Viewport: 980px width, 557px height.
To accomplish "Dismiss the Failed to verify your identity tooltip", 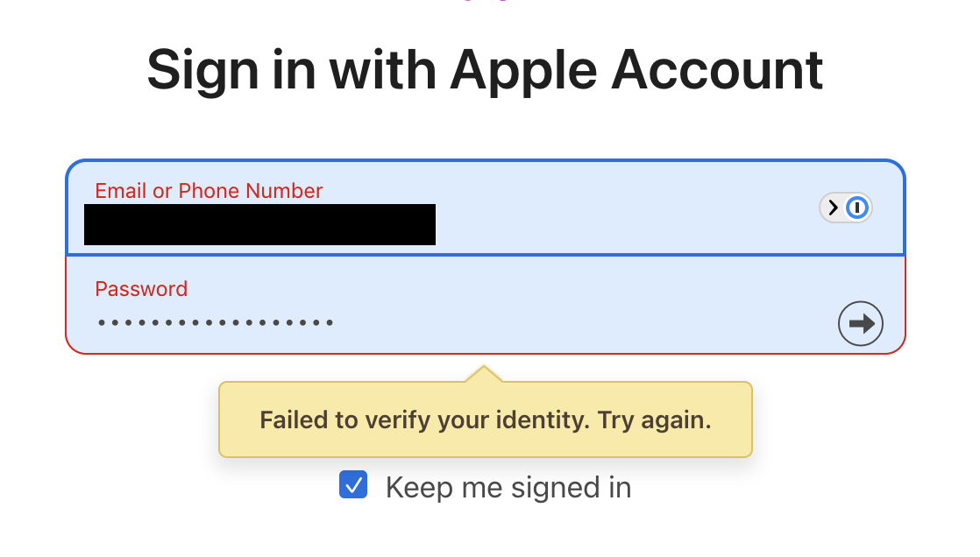I will [x=485, y=420].
